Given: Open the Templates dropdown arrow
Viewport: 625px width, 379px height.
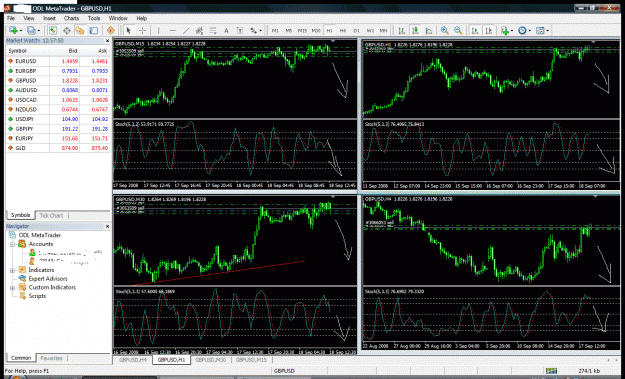Looking at the screenshot, I should [x=548, y=31].
